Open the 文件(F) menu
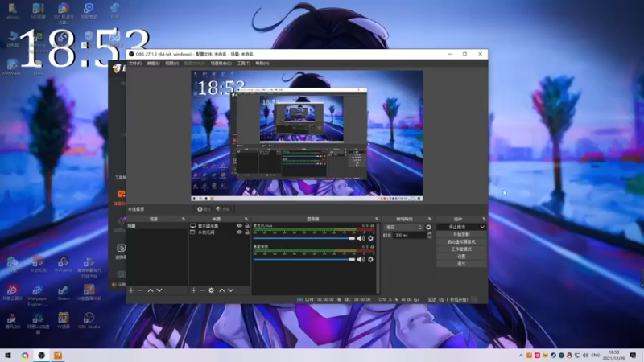 click(x=135, y=64)
